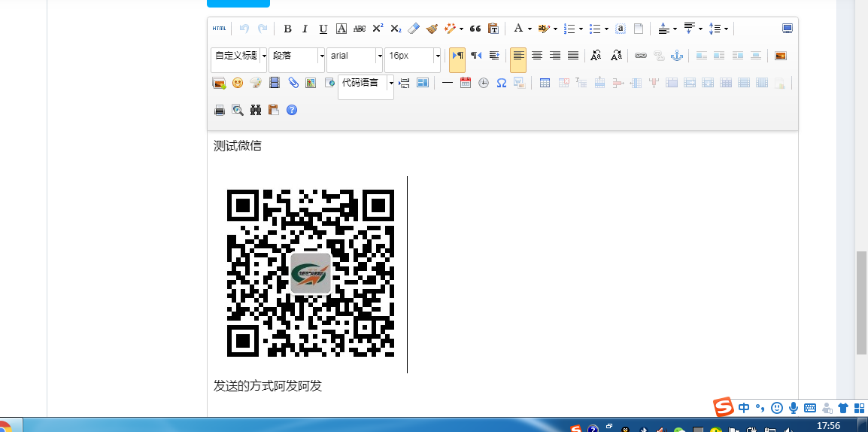
Task: Open search and replace with the binoculars icon
Action: pos(255,110)
